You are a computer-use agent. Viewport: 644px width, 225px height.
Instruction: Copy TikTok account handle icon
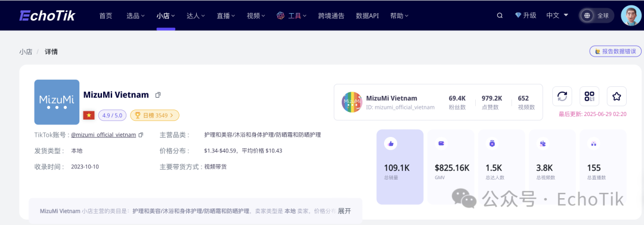point(141,135)
